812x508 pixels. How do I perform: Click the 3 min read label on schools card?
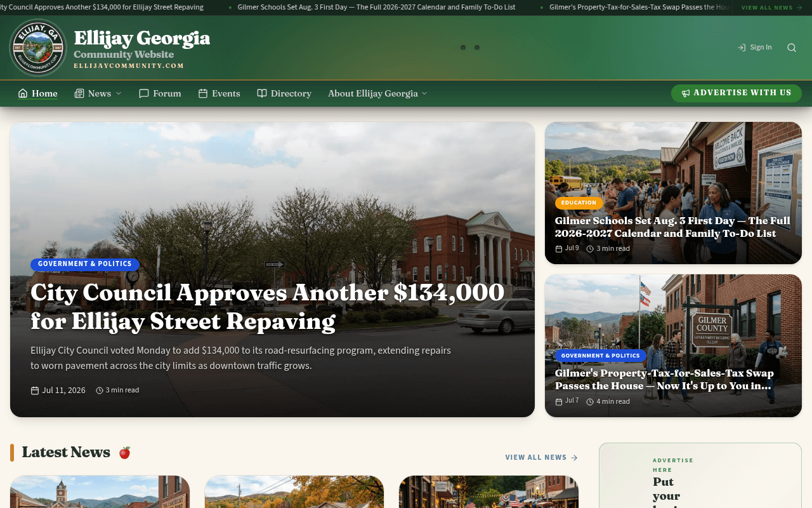pyautogui.click(x=608, y=249)
